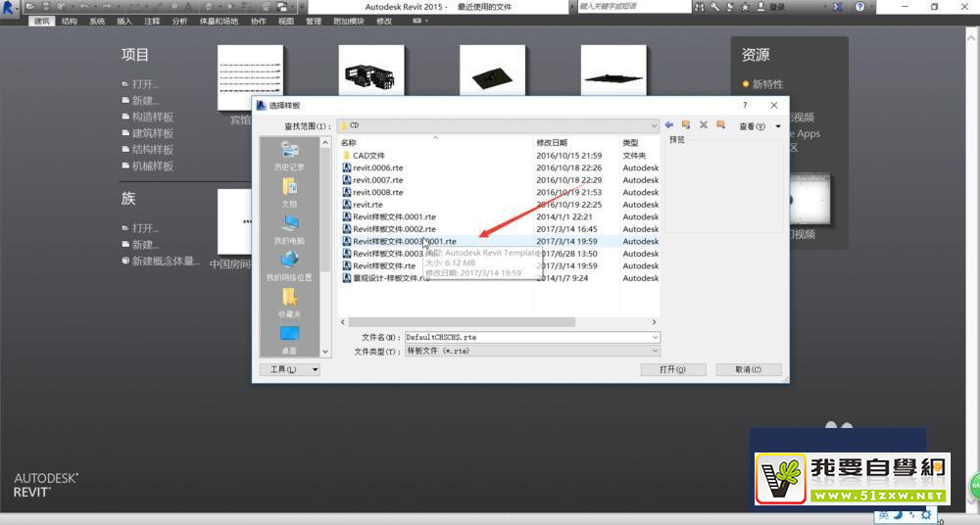The height and width of the screenshot is (525, 980).
Task: Click the Undo arrow in quick access toolbar
Action: (x=83, y=7)
